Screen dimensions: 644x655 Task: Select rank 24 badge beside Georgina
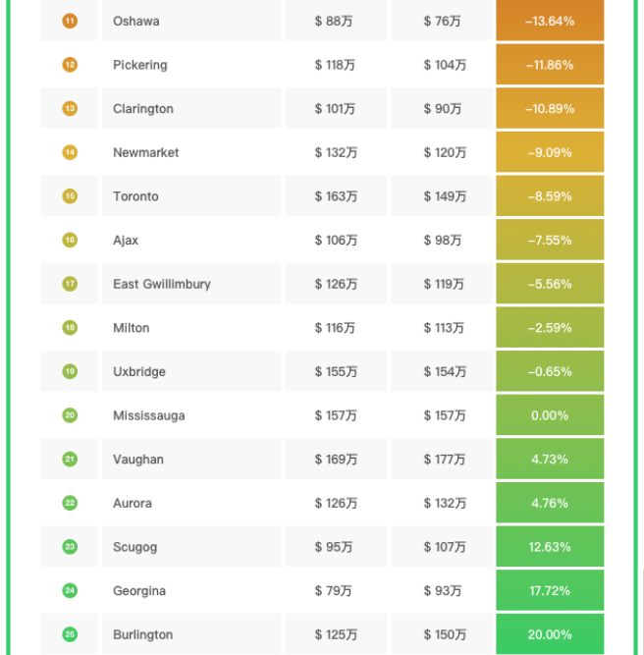point(70,591)
